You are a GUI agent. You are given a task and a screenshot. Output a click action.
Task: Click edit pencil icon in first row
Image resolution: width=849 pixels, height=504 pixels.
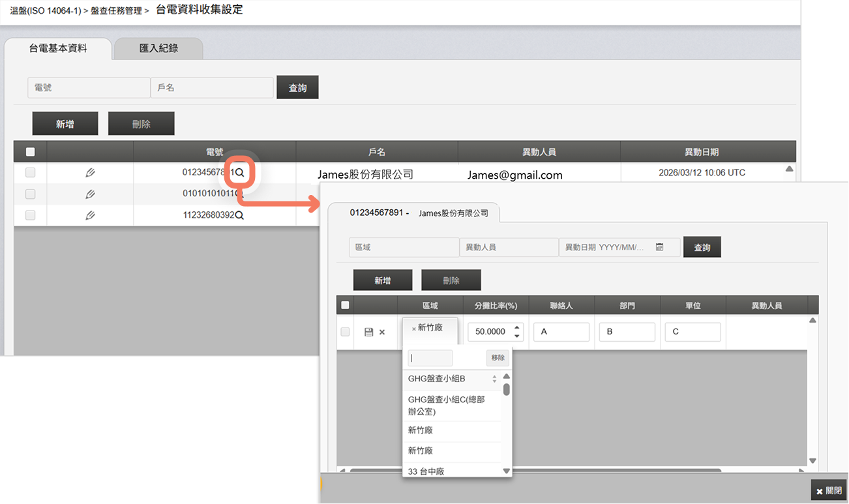tap(90, 173)
